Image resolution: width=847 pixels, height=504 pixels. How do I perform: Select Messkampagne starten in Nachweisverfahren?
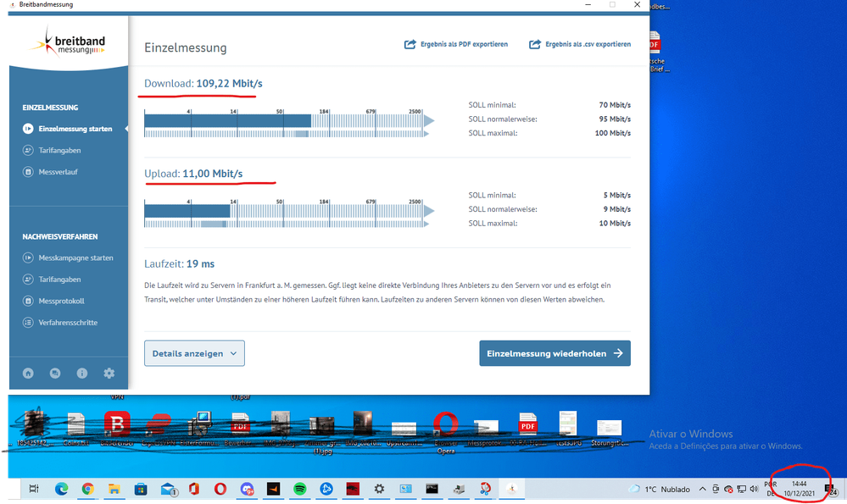(68, 258)
